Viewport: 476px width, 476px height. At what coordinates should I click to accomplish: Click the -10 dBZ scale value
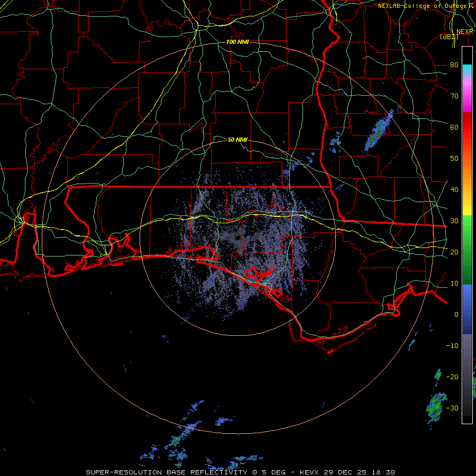pyautogui.click(x=452, y=345)
